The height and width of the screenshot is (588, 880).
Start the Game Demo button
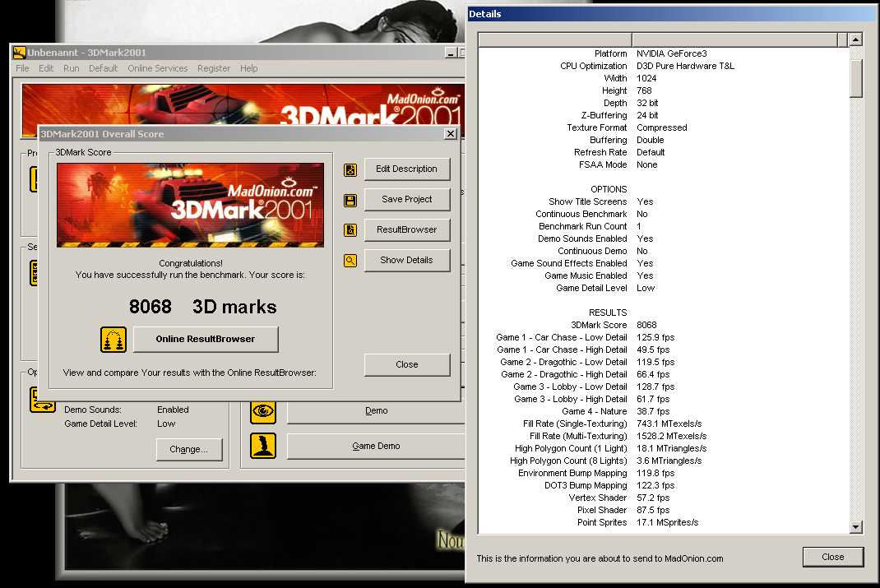pyautogui.click(x=376, y=446)
